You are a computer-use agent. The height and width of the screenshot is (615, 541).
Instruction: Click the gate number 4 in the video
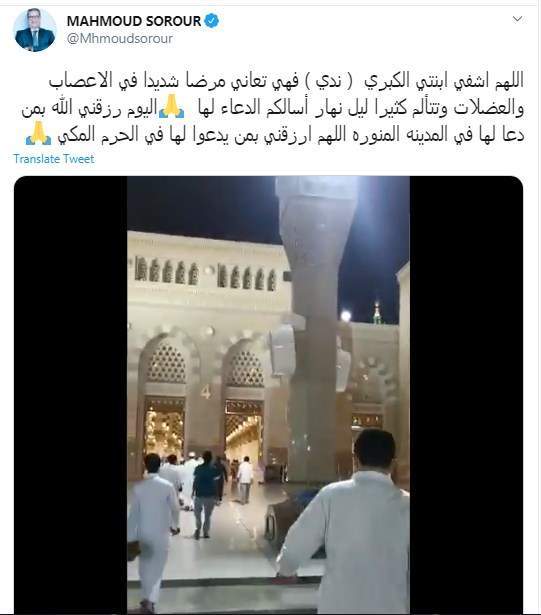[206, 392]
